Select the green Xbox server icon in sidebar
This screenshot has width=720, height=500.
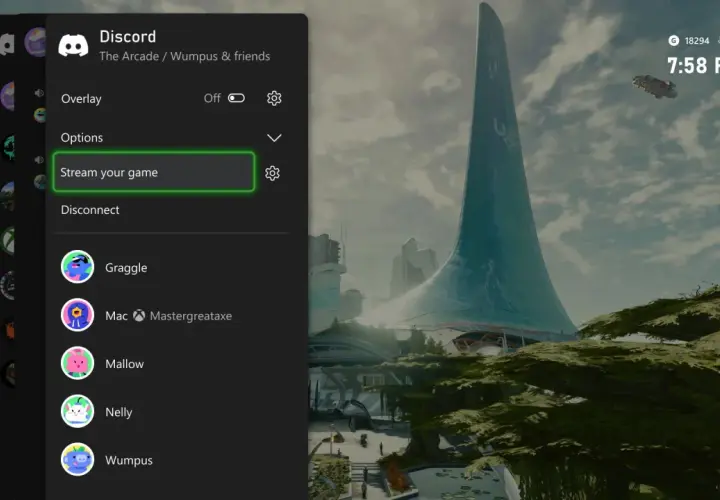click(x=8, y=241)
